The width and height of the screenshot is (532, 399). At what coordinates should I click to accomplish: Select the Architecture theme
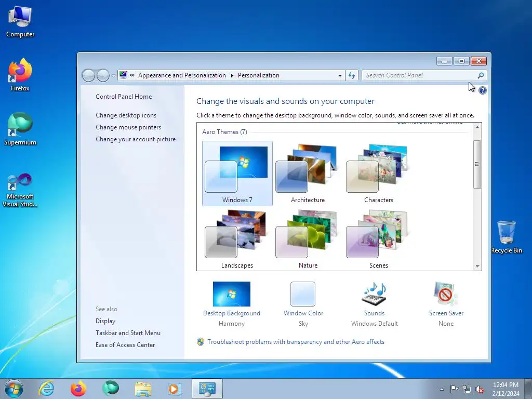pyautogui.click(x=308, y=174)
